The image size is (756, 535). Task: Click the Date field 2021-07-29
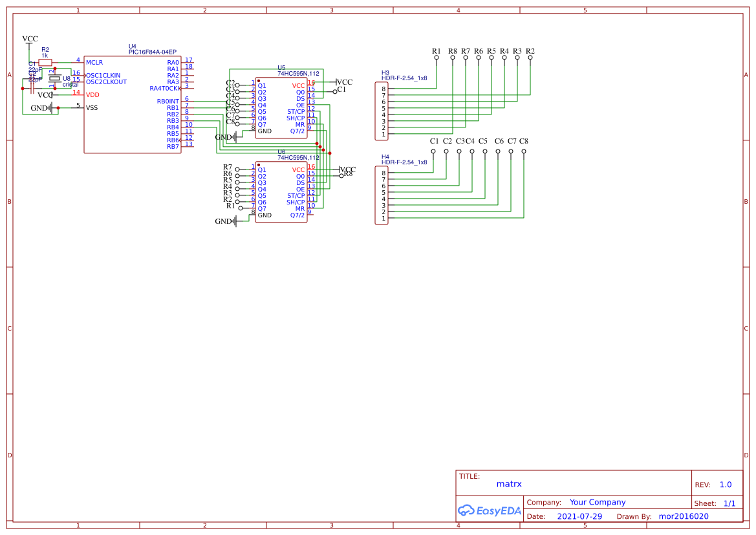coord(579,516)
